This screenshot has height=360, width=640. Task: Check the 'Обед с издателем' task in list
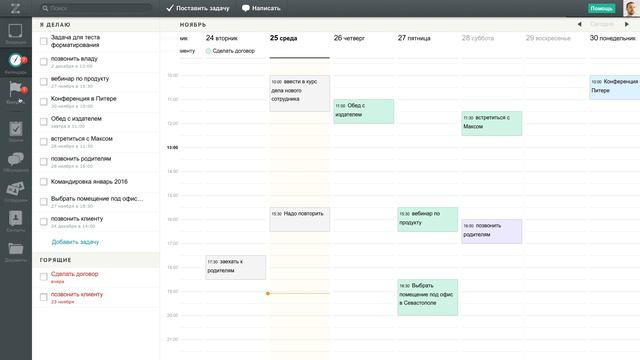[x=44, y=122]
